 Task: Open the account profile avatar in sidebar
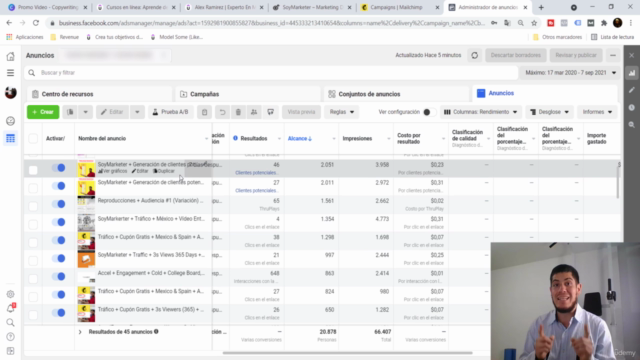tap(11, 93)
